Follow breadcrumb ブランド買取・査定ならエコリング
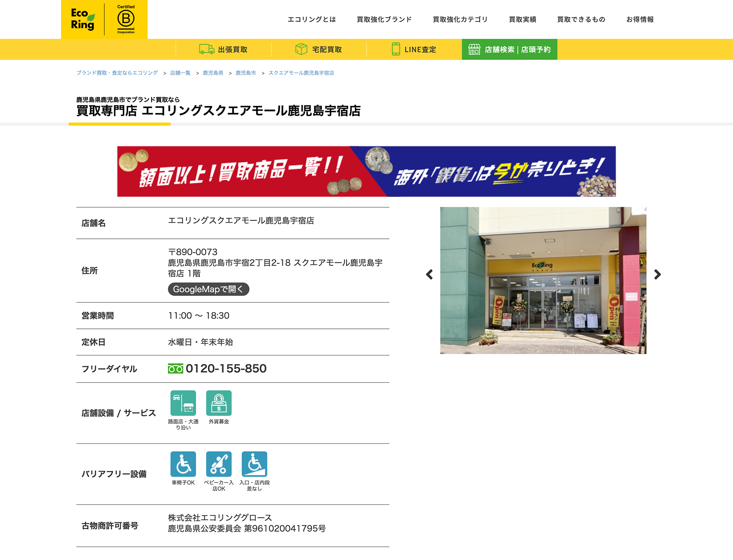Image resolution: width=733 pixels, height=560 pixels. [x=117, y=73]
